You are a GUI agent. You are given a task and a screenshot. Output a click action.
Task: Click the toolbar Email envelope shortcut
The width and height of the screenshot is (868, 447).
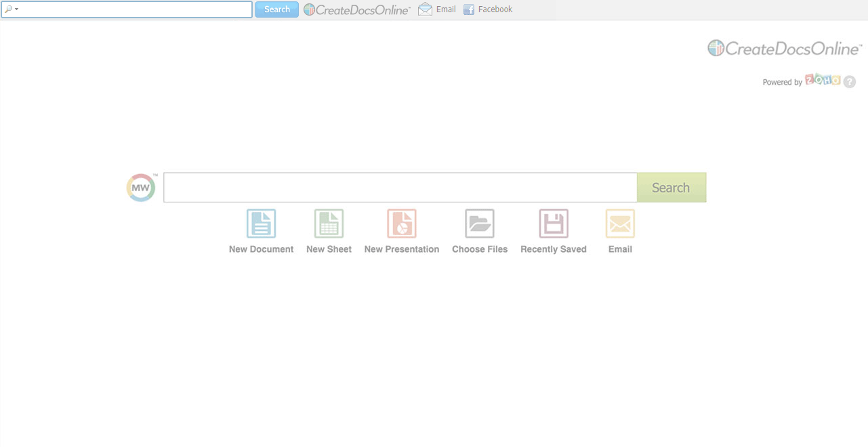tap(437, 9)
